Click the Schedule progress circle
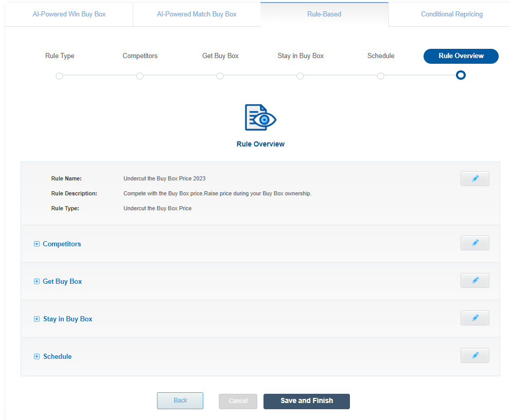 380,76
